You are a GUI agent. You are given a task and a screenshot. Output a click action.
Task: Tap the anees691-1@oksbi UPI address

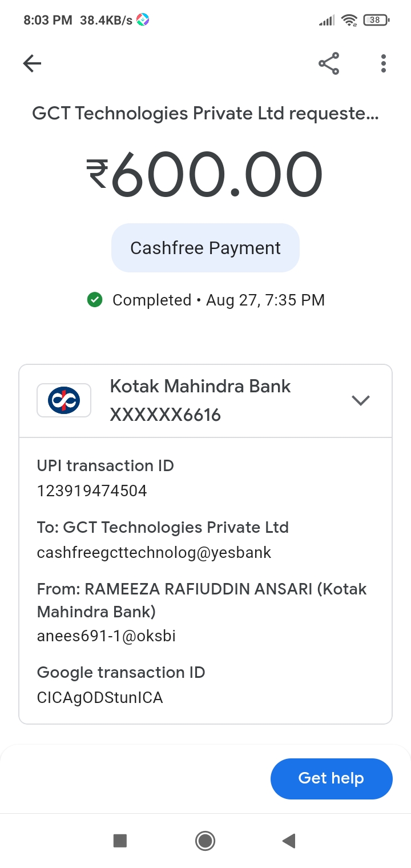[x=106, y=636]
